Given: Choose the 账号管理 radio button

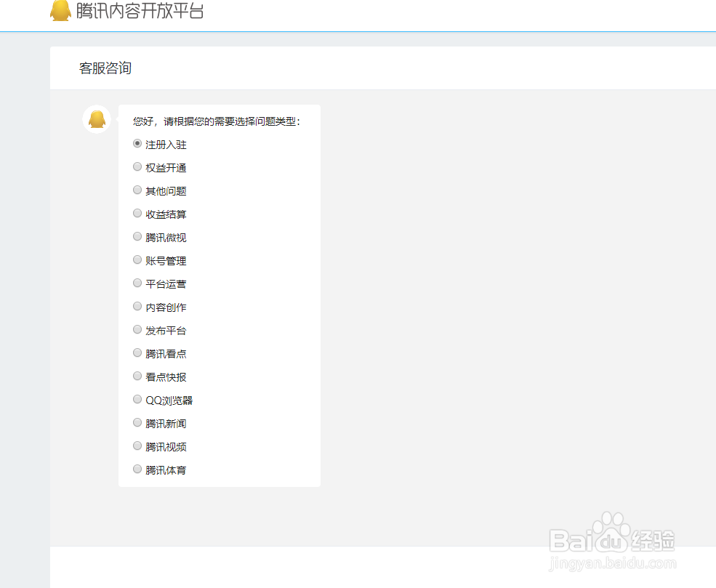Looking at the screenshot, I should coord(137,259).
